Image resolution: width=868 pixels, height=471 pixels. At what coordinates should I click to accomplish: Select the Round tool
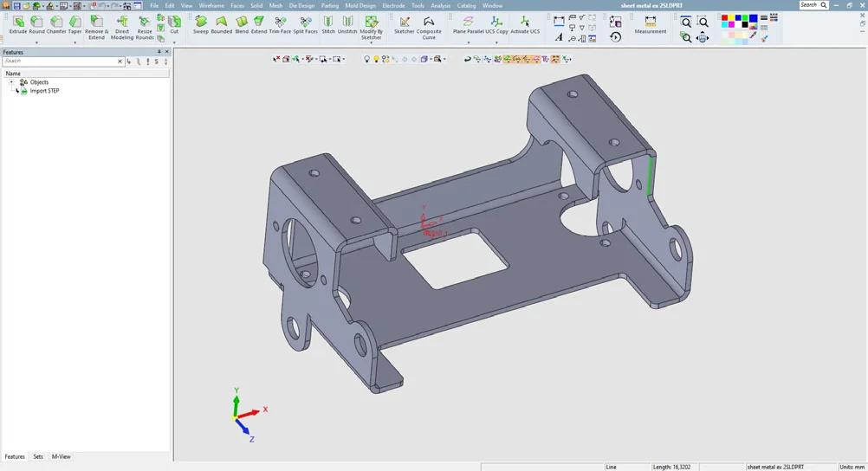click(37, 25)
